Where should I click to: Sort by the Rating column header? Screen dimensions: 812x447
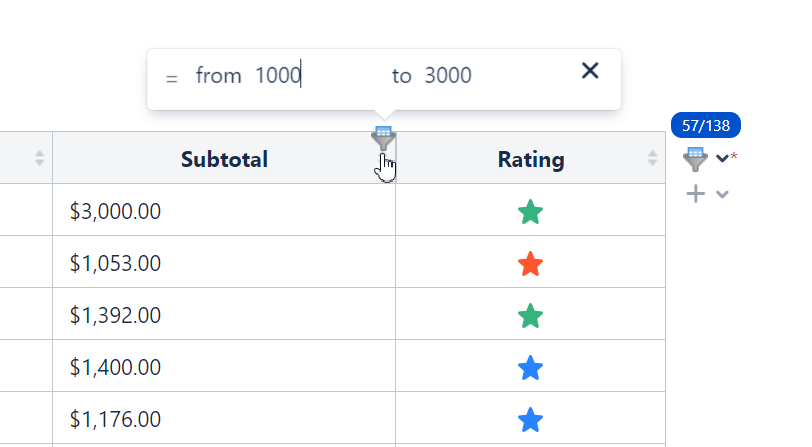530,159
